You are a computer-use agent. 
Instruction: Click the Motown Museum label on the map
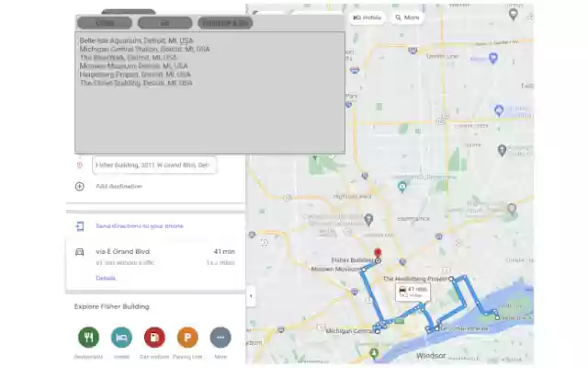[x=335, y=270]
